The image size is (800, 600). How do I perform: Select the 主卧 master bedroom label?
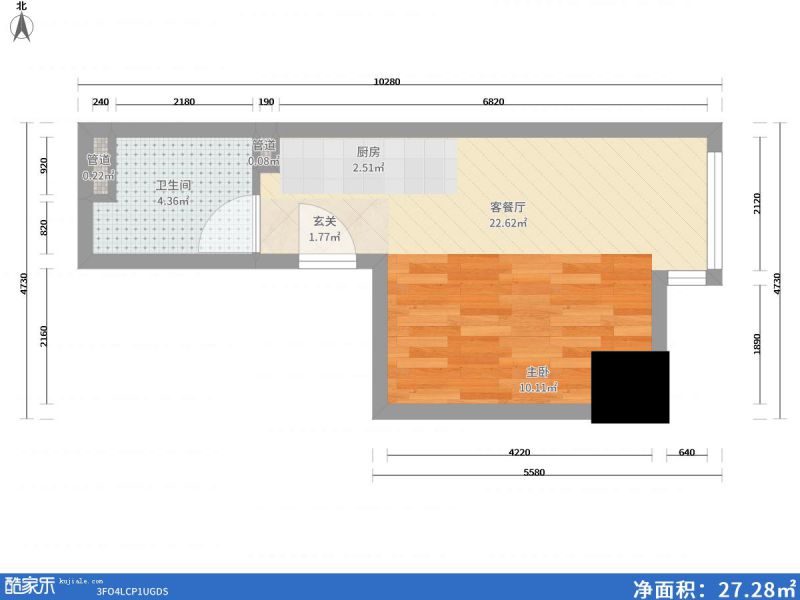pyautogui.click(x=537, y=372)
